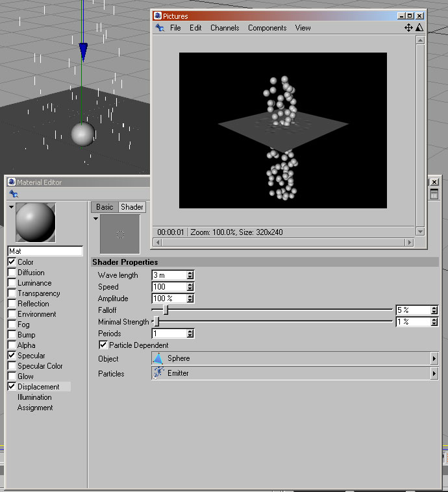The image size is (448, 492).
Task: Click the zoom triangle icon in Pictures window
Action: point(419,28)
